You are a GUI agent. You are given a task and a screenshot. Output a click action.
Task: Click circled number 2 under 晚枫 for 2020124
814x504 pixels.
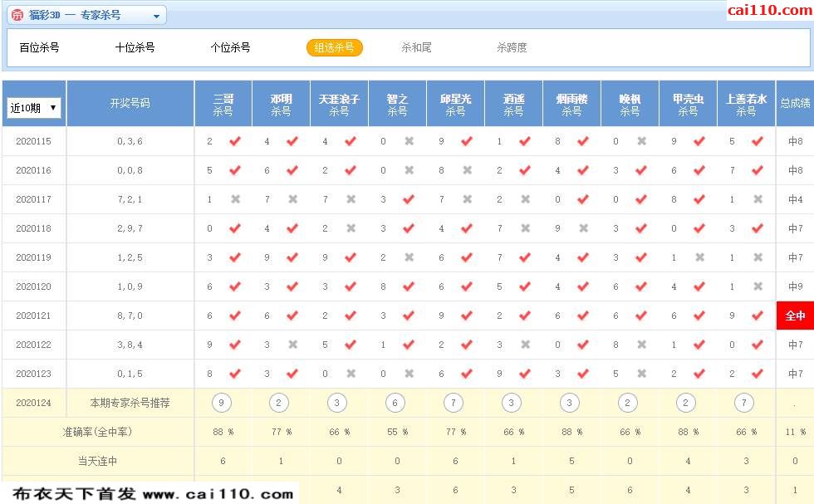click(x=628, y=403)
